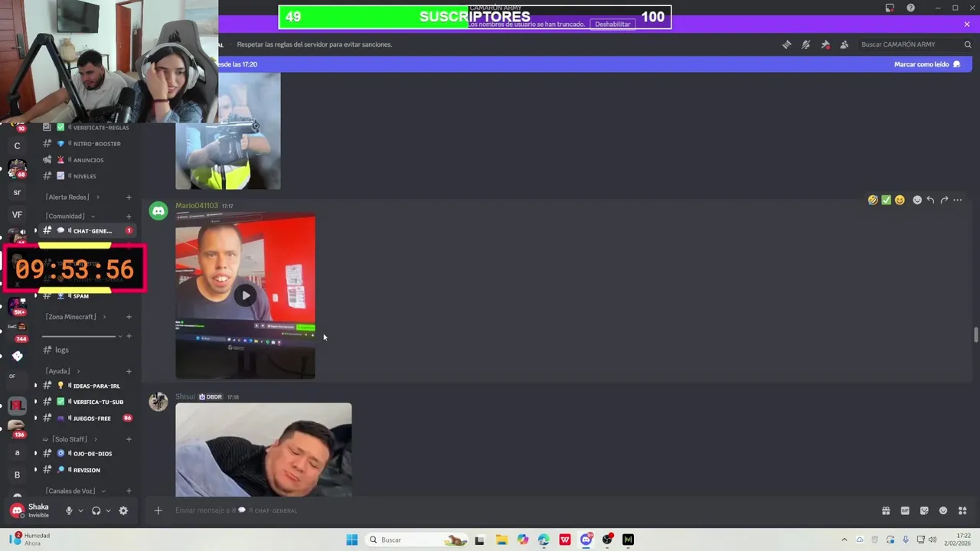Collapse the Comunidad category
Image resolution: width=980 pixels, height=551 pixels.
70,216
